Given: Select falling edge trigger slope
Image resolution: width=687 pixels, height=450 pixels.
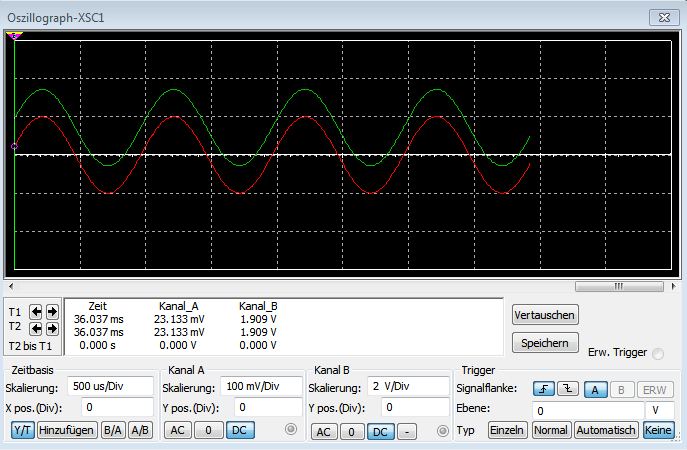Looking at the screenshot, I should 567,390.
